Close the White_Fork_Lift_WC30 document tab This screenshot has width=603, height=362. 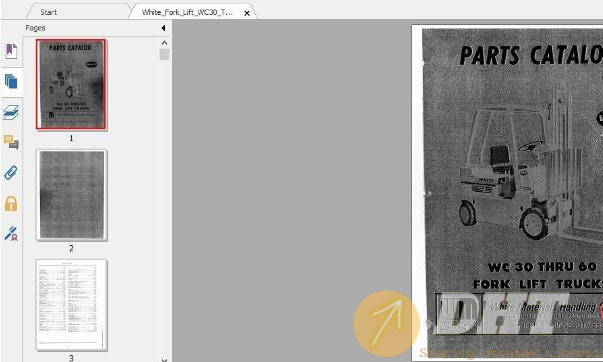click(247, 13)
